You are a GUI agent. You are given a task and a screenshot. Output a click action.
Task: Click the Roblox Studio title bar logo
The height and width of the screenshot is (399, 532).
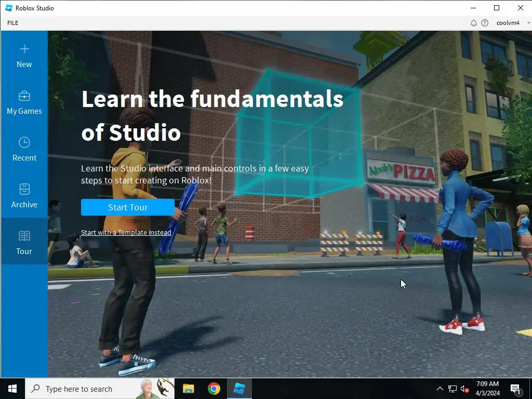(9, 8)
